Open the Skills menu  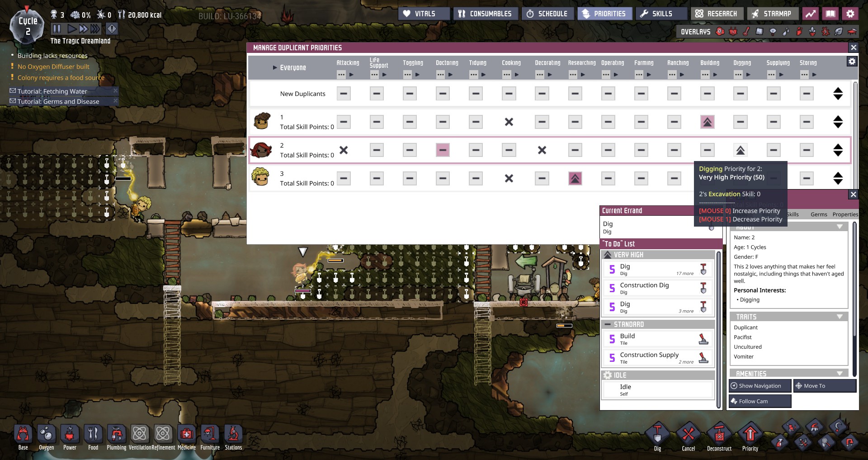tap(661, 14)
